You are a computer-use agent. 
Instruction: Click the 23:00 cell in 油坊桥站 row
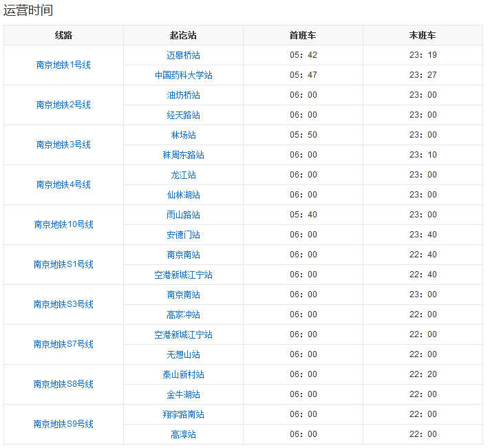tap(423, 95)
